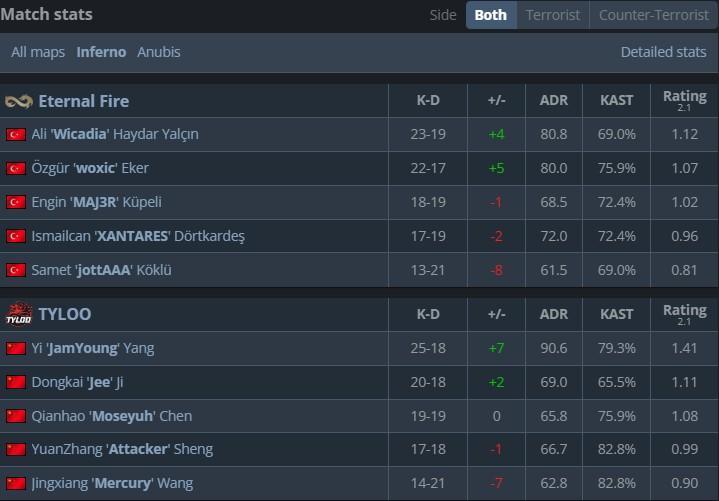The width and height of the screenshot is (719, 501).
Task: Select the Anubis map tab
Action: point(159,52)
